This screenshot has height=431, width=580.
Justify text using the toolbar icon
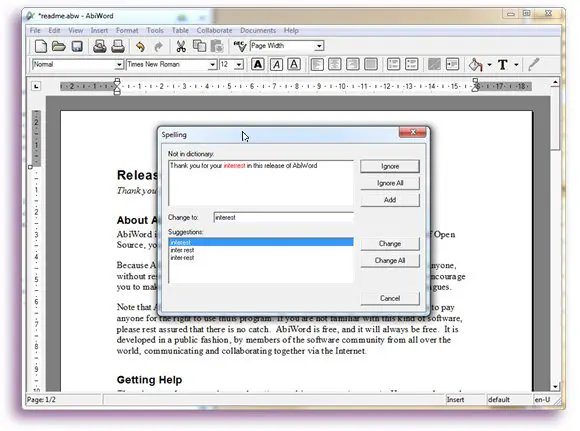[x=371, y=64]
